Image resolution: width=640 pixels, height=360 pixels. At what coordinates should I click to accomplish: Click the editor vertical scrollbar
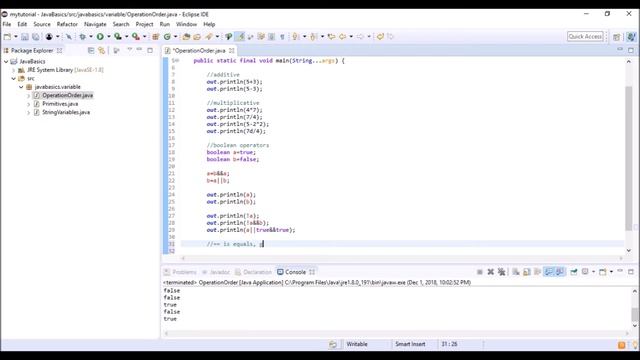629,157
